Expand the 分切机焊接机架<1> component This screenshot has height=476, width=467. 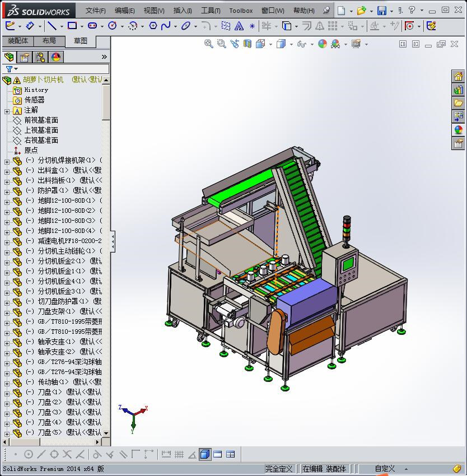(x=7, y=162)
